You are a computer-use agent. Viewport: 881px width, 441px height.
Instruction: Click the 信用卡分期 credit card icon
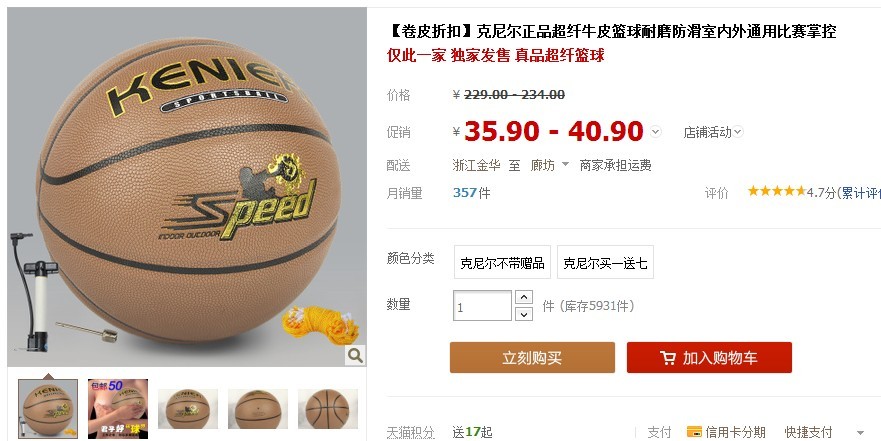[x=694, y=432]
